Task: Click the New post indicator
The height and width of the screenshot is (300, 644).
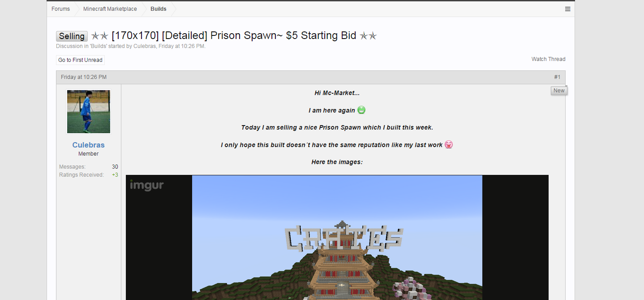Action: (559, 91)
